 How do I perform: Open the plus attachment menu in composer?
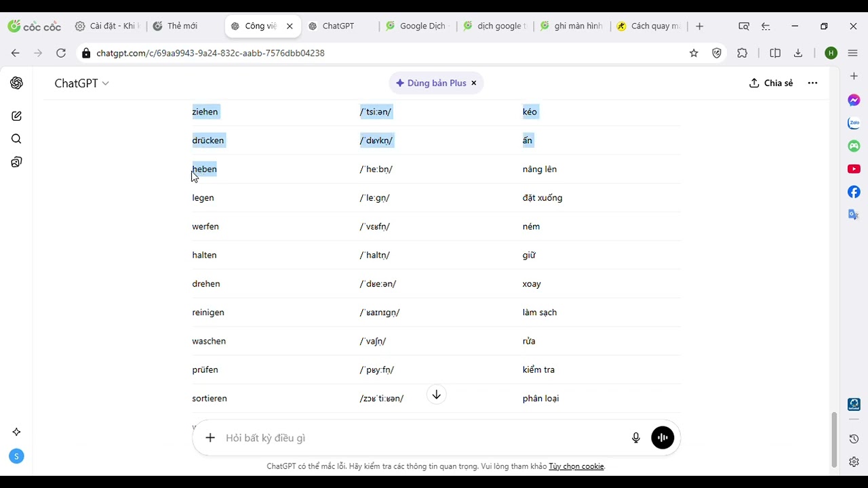[x=210, y=438]
